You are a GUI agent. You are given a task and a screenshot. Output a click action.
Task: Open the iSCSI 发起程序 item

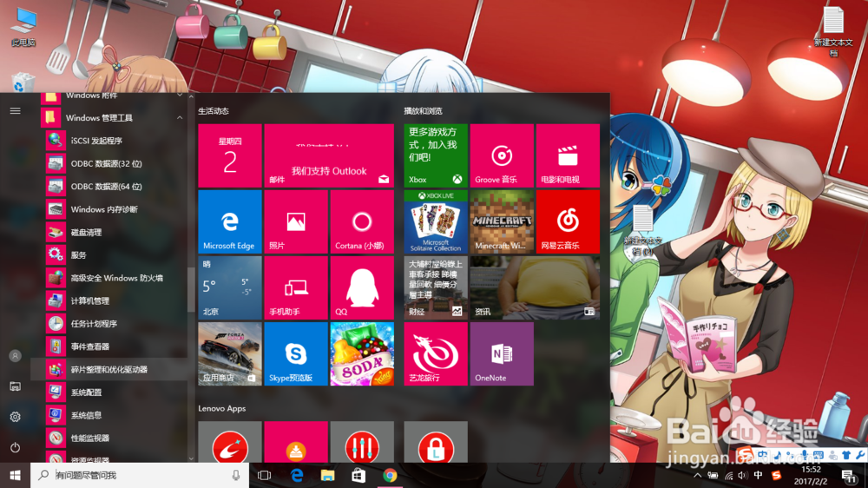[x=109, y=141]
